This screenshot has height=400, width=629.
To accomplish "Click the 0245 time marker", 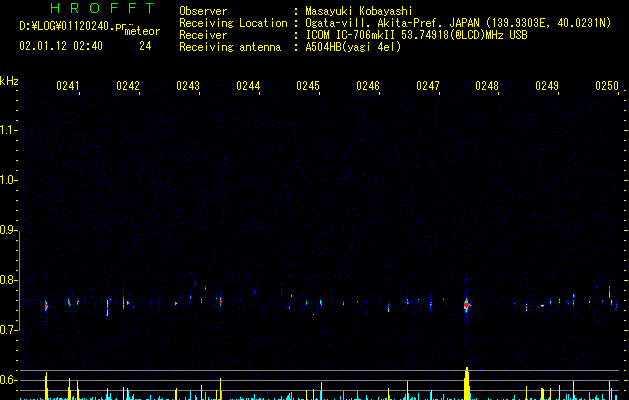I will pyautogui.click(x=308, y=86).
